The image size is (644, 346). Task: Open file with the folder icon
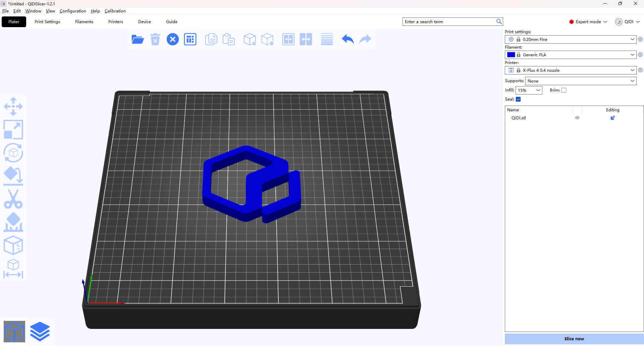[x=138, y=40]
